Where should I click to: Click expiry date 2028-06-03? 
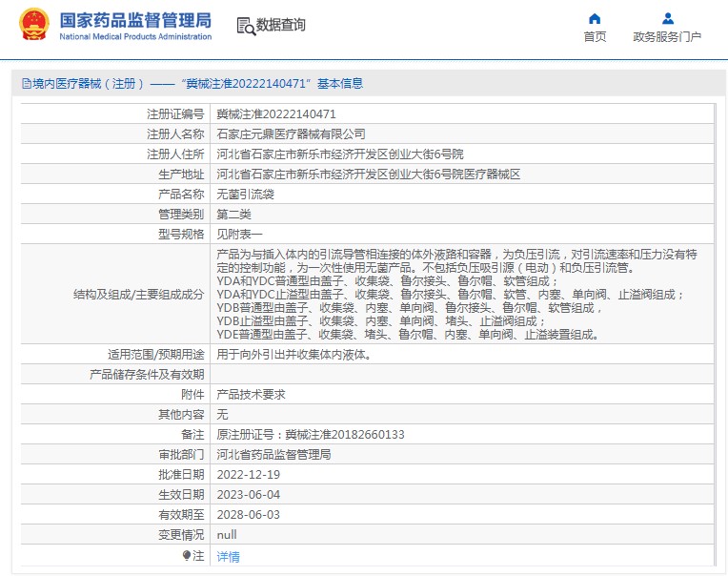click(x=249, y=514)
